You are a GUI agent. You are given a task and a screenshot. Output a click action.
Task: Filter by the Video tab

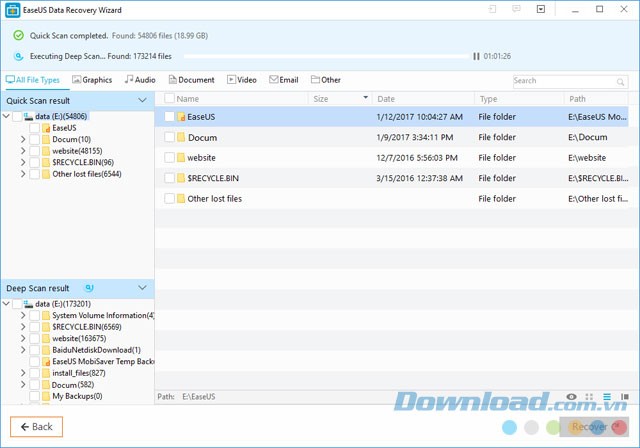242,80
